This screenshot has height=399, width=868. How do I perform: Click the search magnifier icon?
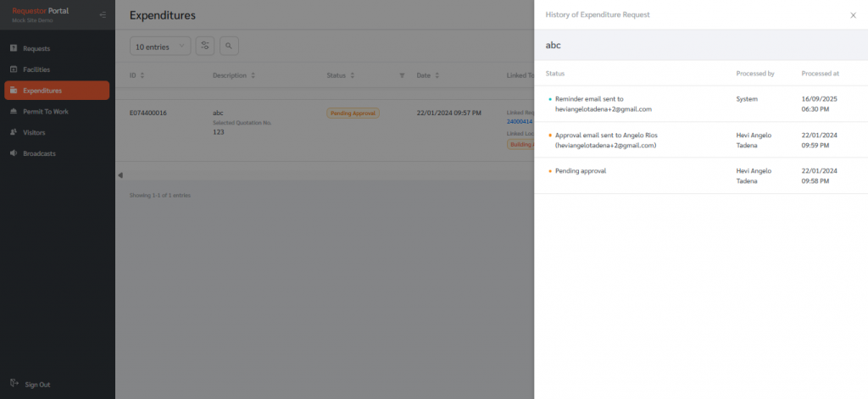(229, 47)
